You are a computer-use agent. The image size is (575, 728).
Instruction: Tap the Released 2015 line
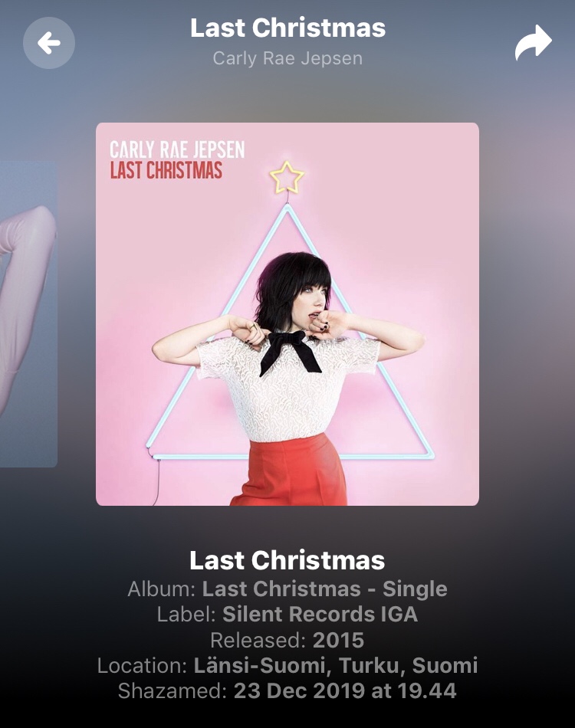coord(287,640)
